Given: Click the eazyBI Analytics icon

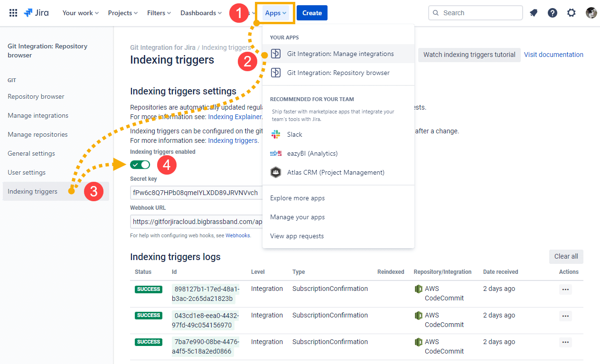Looking at the screenshot, I should 276,153.
